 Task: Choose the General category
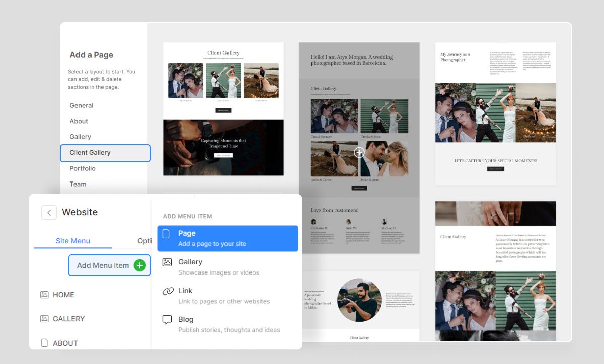81,105
